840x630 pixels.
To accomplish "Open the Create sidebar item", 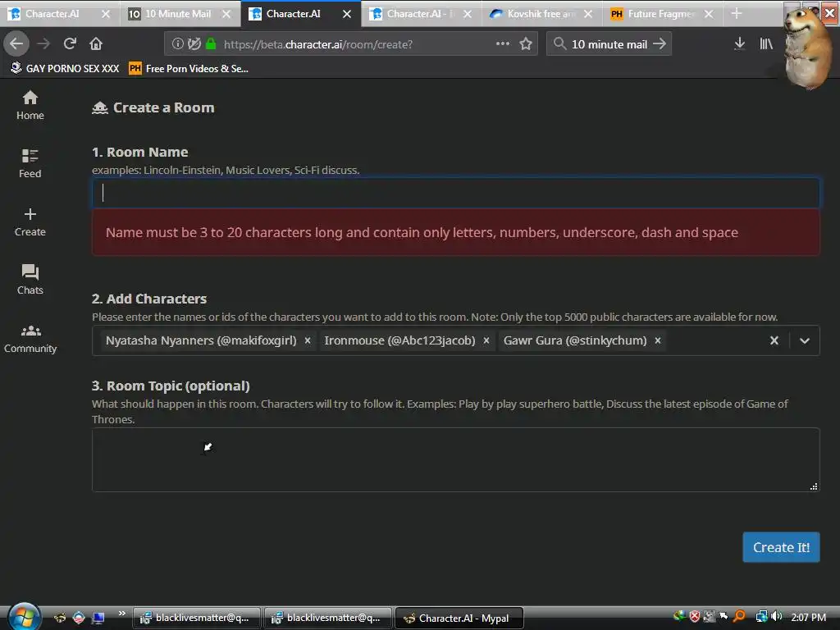I will [x=30, y=221].
